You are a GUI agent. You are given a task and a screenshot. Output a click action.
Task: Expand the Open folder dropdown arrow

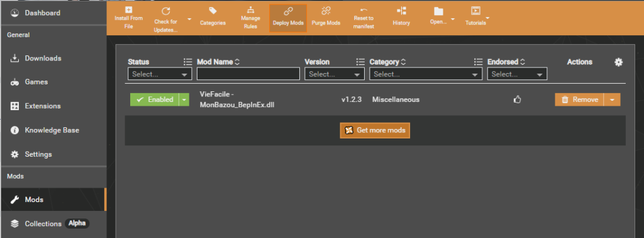[x=452, y=20]
